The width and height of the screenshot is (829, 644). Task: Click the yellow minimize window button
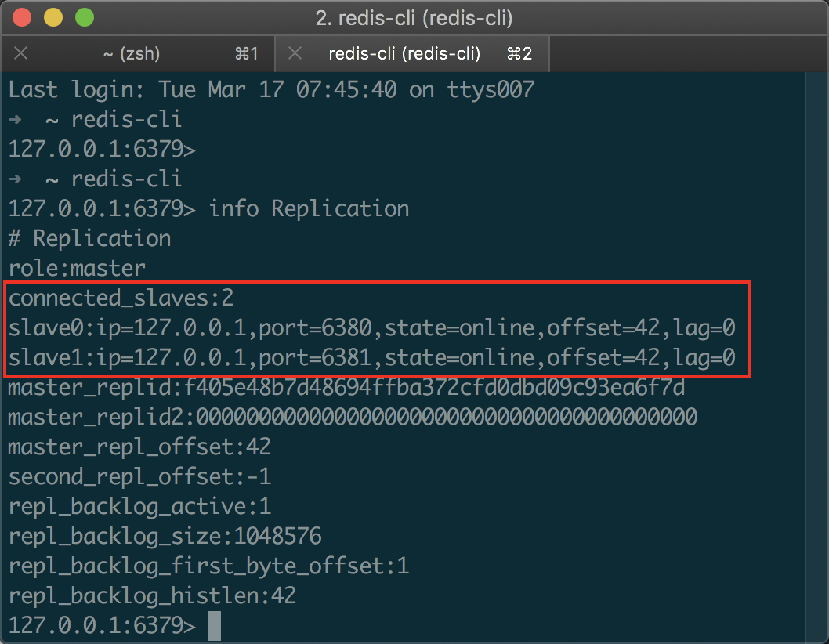point(53,17)
